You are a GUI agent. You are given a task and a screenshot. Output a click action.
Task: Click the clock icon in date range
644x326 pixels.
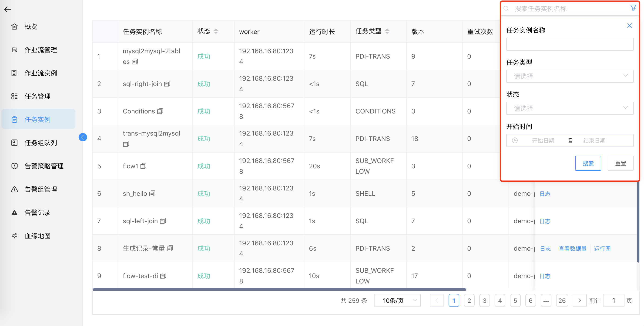tap(515, 141)
